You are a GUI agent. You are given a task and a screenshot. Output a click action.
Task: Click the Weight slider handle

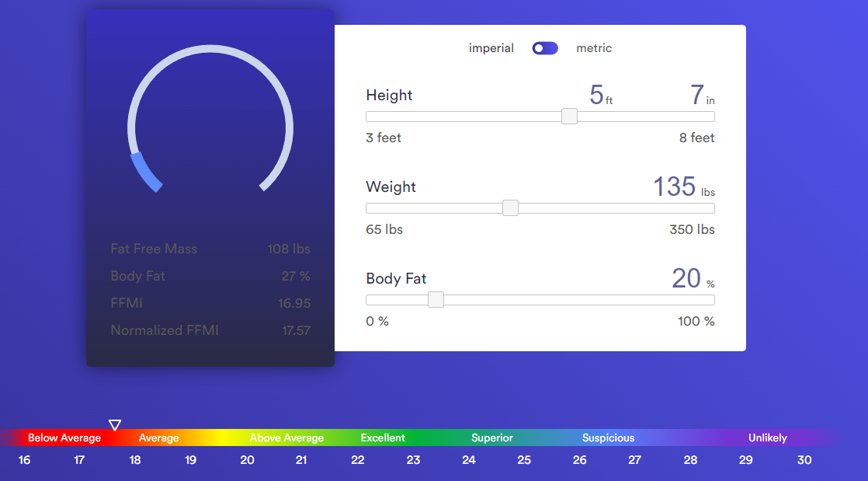click(510, 207)
